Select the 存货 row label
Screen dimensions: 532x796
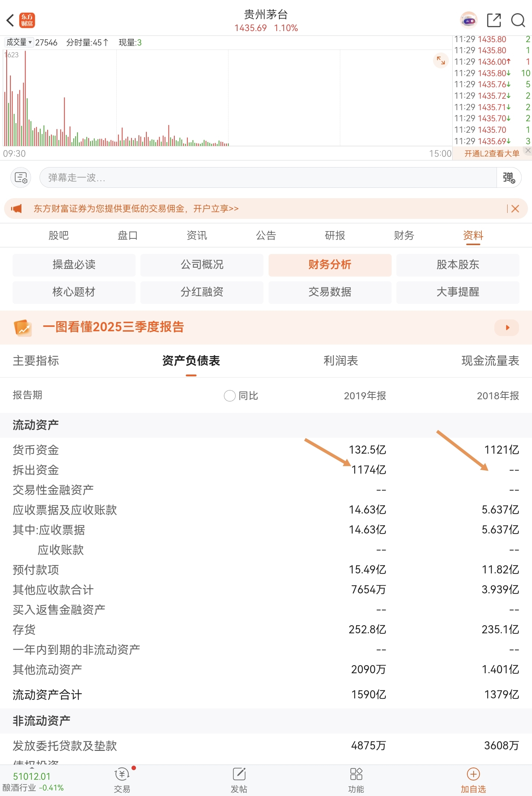point(24,630)
